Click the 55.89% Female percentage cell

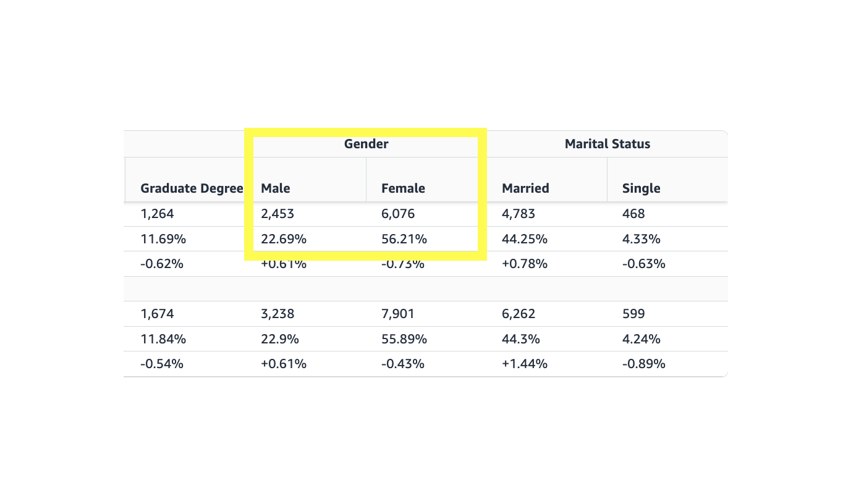404,339
